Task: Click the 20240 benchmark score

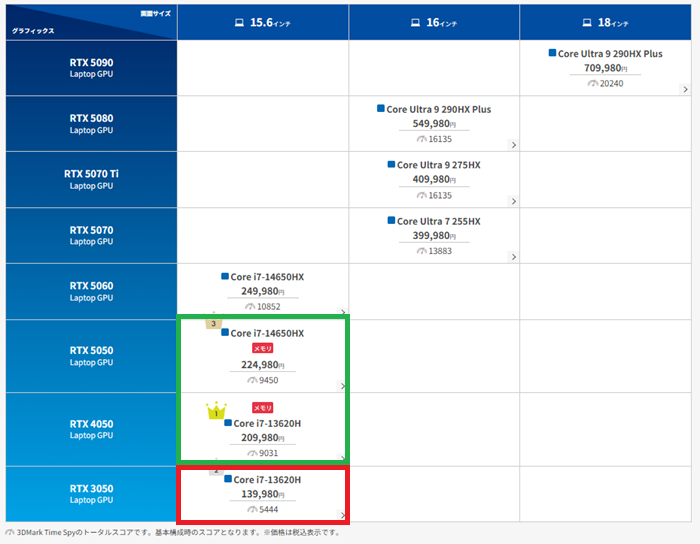Action: click(611, 83)
